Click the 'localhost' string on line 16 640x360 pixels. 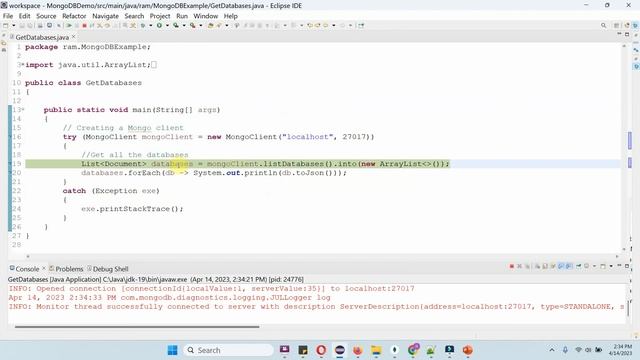pos(307,137)
